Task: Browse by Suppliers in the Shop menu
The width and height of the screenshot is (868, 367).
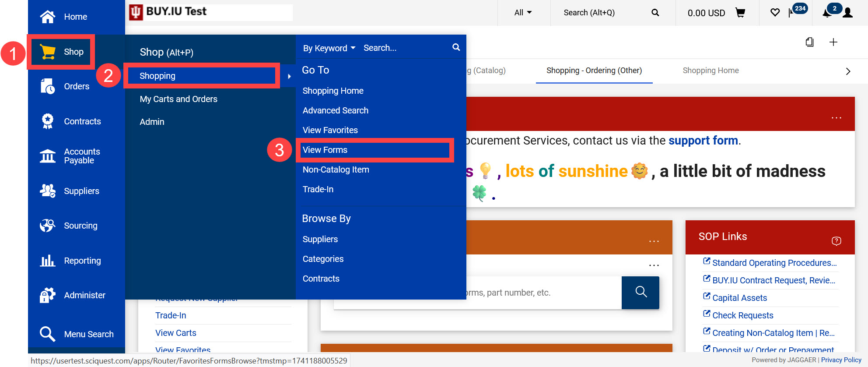Action: [x=320, y=239]
